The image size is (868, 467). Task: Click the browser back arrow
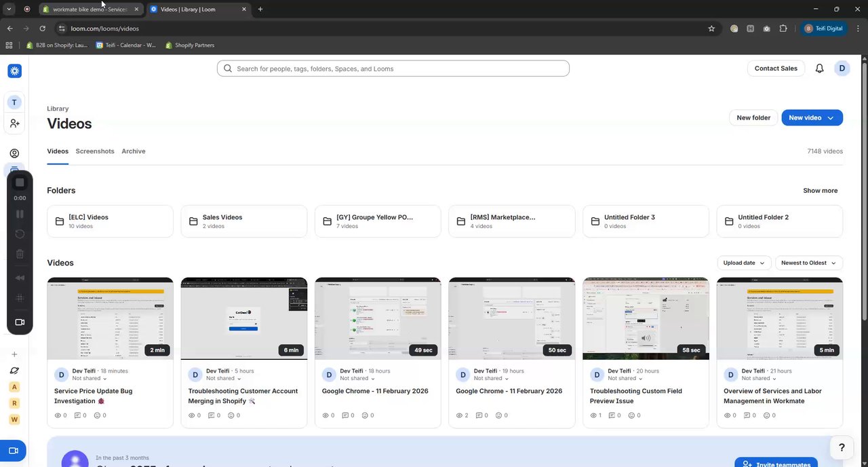9,29
